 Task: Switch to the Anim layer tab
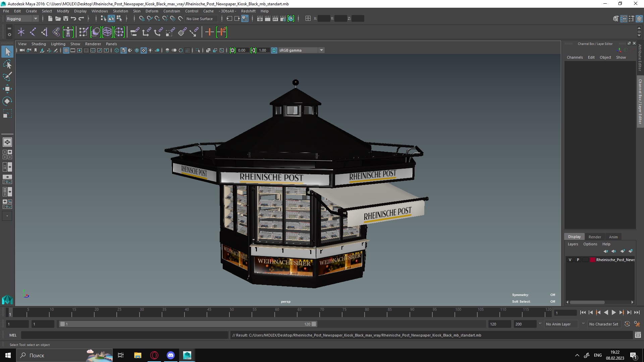613,237
